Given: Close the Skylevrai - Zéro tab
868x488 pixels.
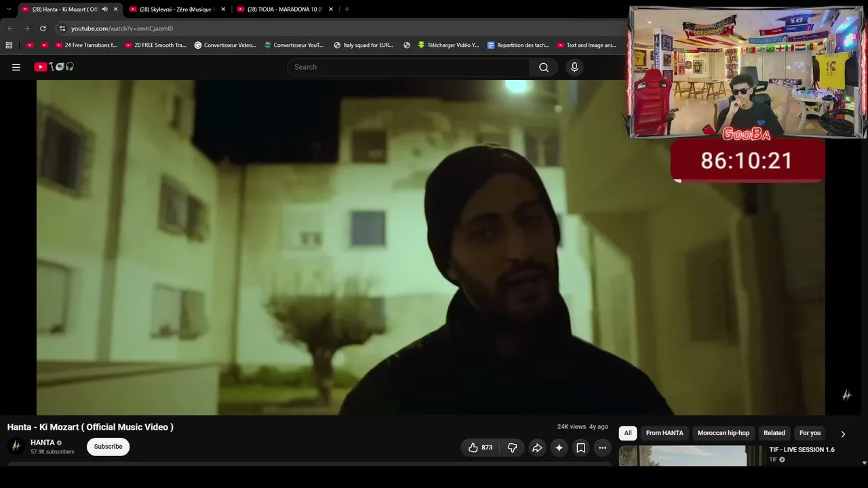Looking at the screenshot, I should point(223,9).
